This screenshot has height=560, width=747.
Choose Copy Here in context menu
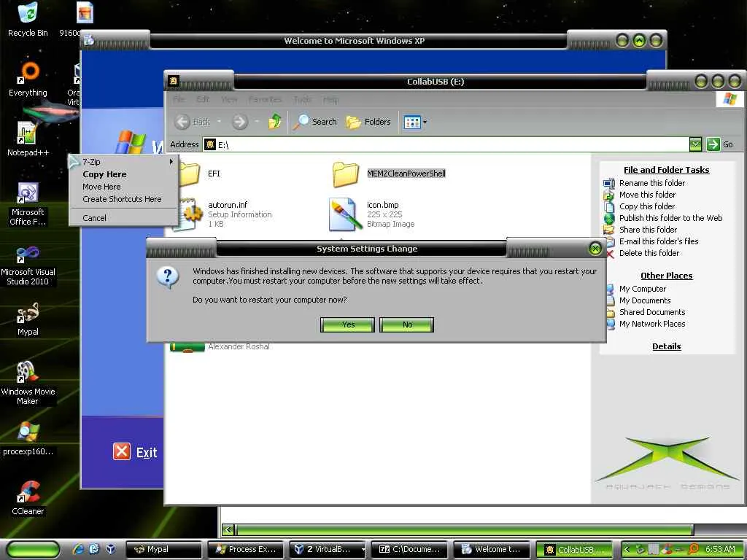tap(124, 174)
